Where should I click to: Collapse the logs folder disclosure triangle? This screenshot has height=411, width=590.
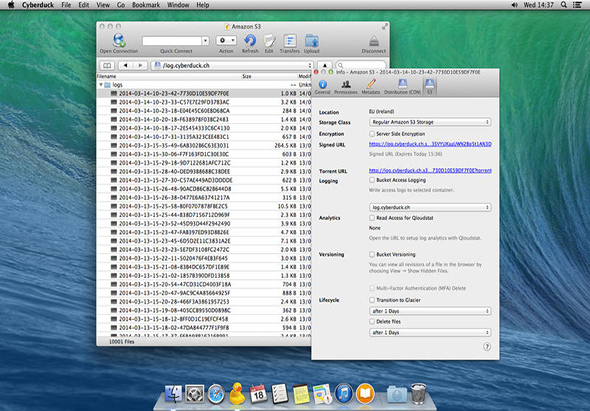pyautogui.click(x=101, y=85)
